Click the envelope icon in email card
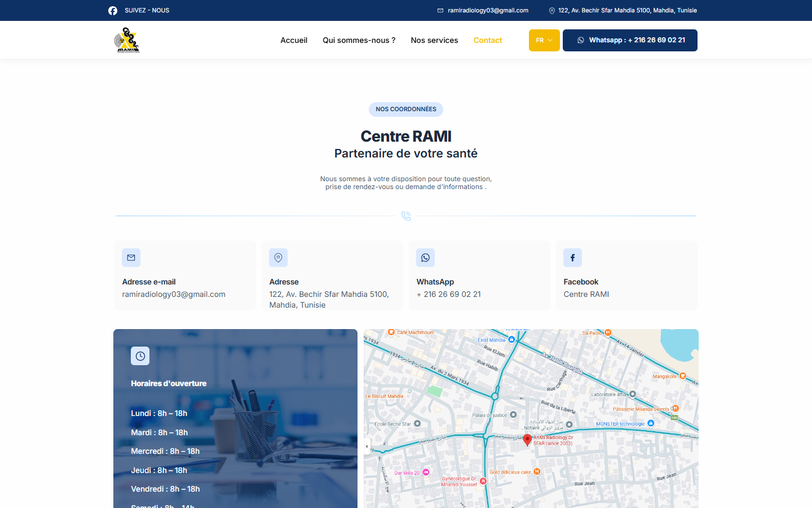812x508 pixels. 131,257
